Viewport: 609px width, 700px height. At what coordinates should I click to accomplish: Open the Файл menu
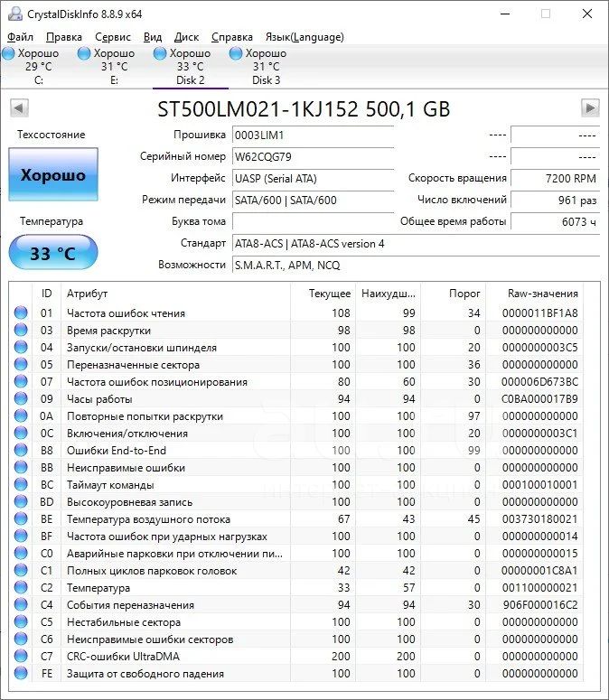coord(21,37)
